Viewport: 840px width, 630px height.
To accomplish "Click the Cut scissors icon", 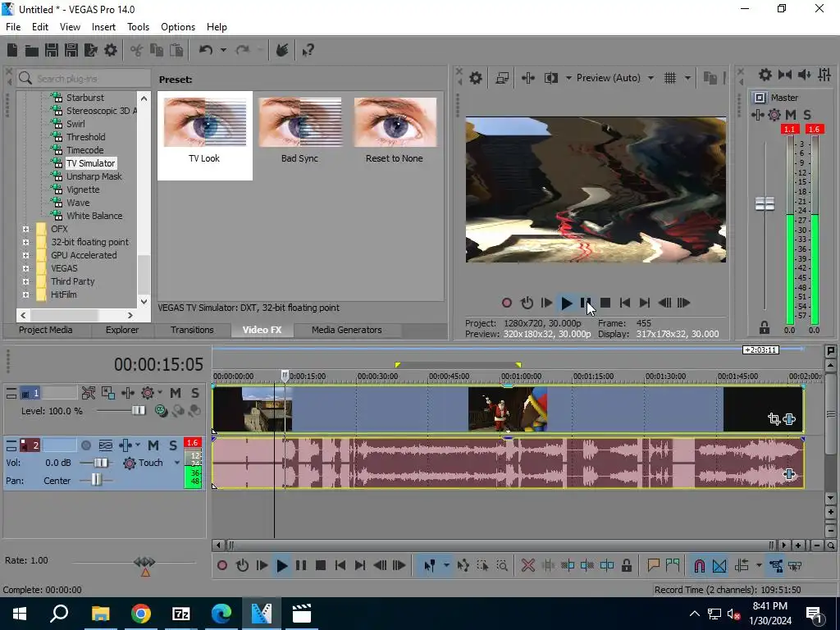I will point(137,50).
